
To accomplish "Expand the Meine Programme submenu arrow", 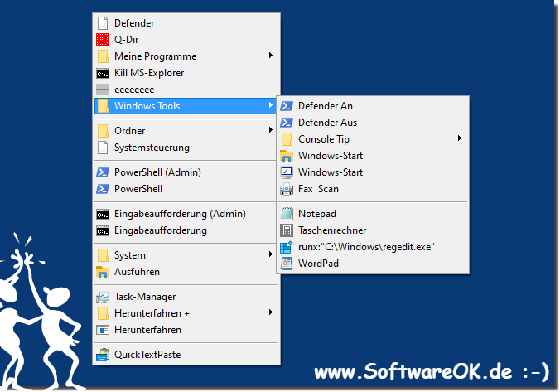I will [271, 56].
